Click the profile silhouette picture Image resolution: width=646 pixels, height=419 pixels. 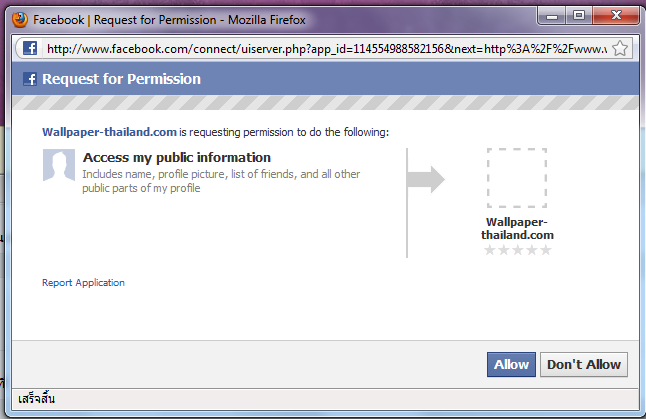point(58,164)
